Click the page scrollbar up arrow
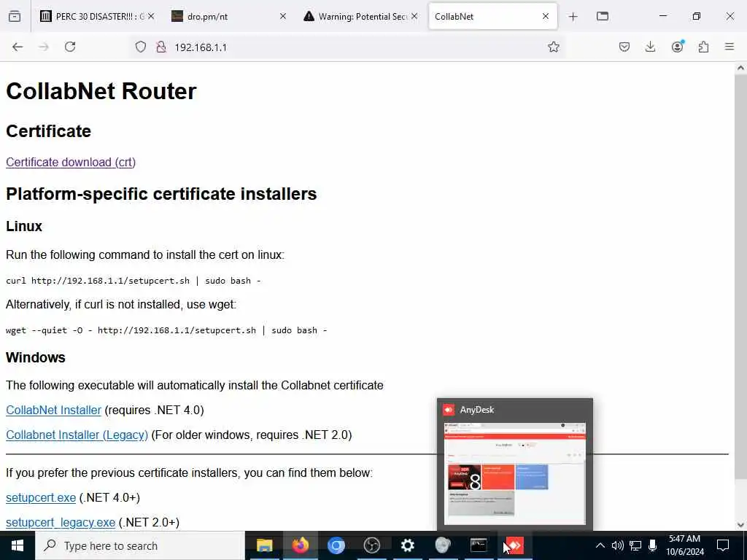The height and width of the screenshot is (560, 747). (740, 68)
